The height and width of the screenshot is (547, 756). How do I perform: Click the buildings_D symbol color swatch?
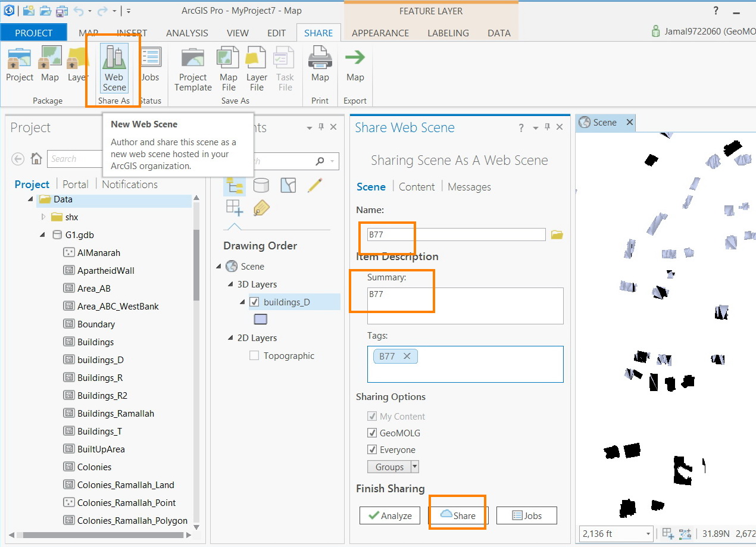pyautogui.click(x=261, y=320)
